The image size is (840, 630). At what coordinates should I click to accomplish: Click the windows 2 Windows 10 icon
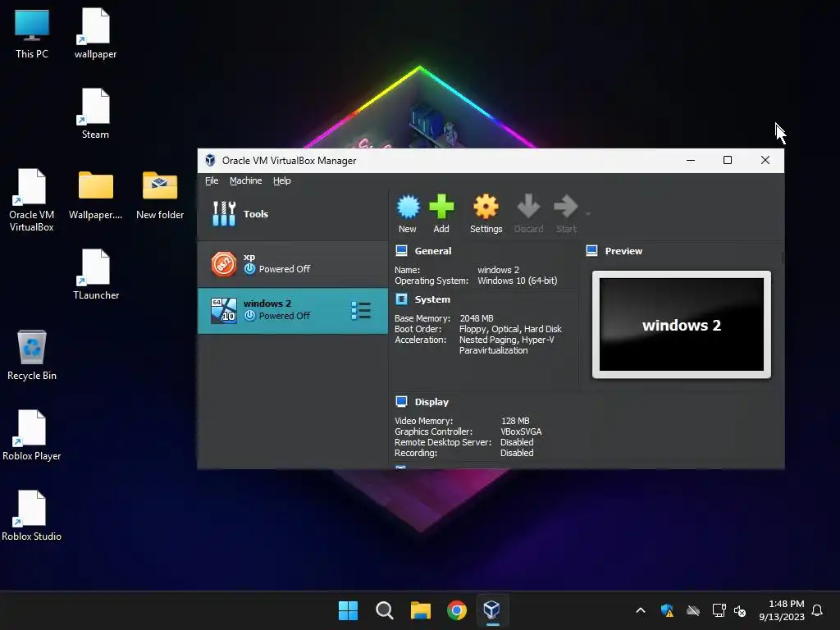point(223,311)
